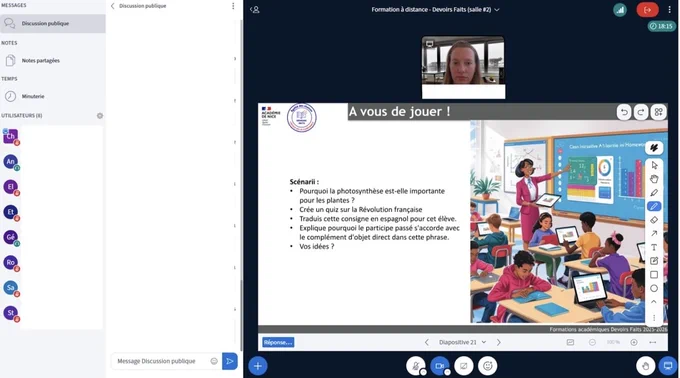
Task: Expand more drawing tools chevron
Action: [654, 302]
